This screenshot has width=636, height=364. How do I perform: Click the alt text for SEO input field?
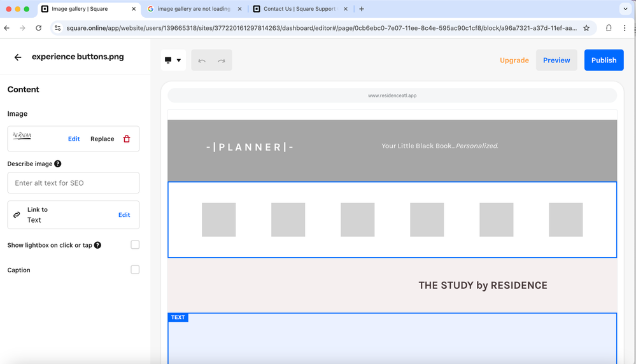(x=73, y=183)
